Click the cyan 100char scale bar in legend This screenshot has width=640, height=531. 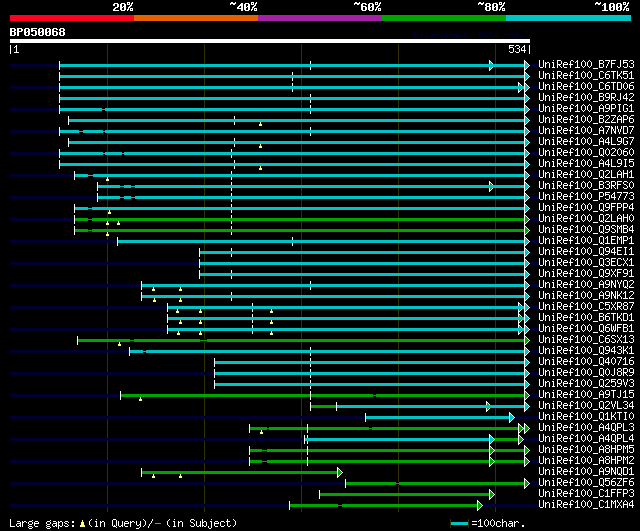459,523
